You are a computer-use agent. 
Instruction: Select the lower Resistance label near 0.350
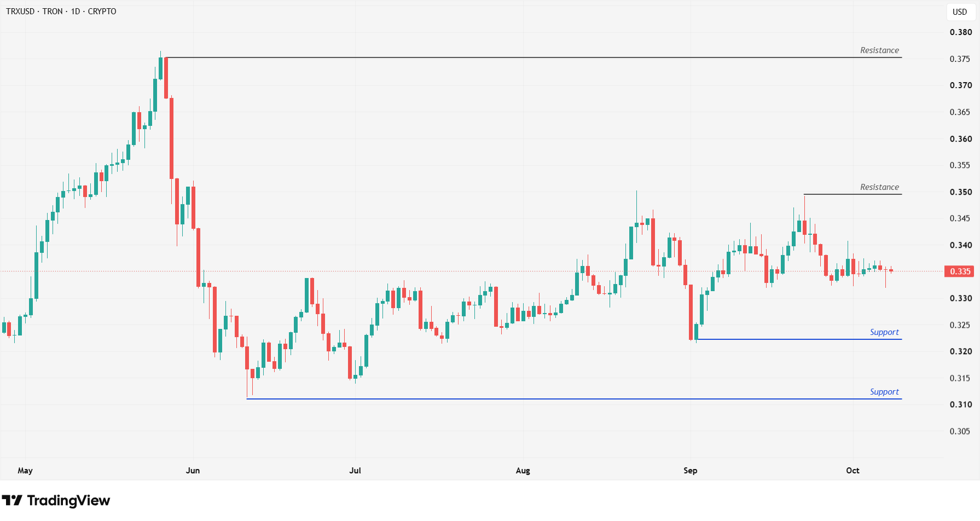pyautogui.click(x=879, y=187)
